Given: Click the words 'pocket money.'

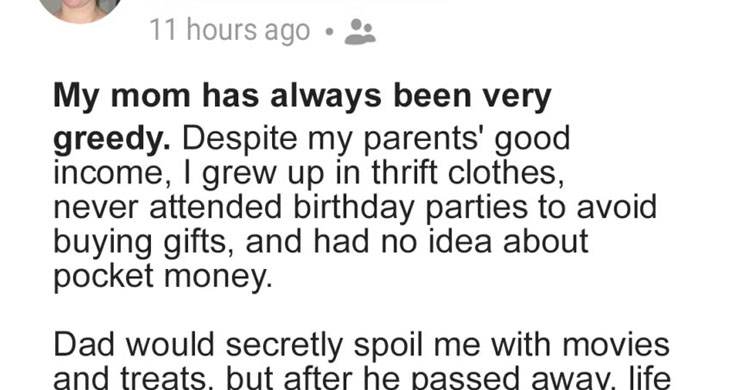Looking at the screenshot, I should click(x=162, y=276).
